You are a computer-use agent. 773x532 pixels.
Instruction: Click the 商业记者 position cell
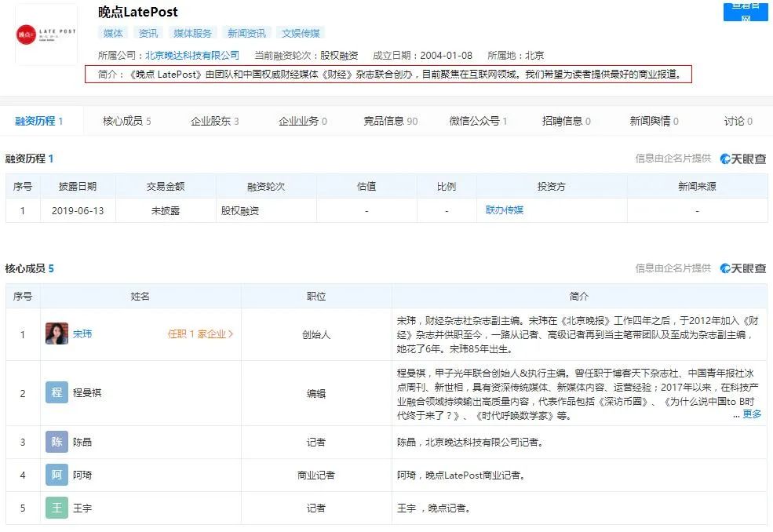tap(316, 475)
